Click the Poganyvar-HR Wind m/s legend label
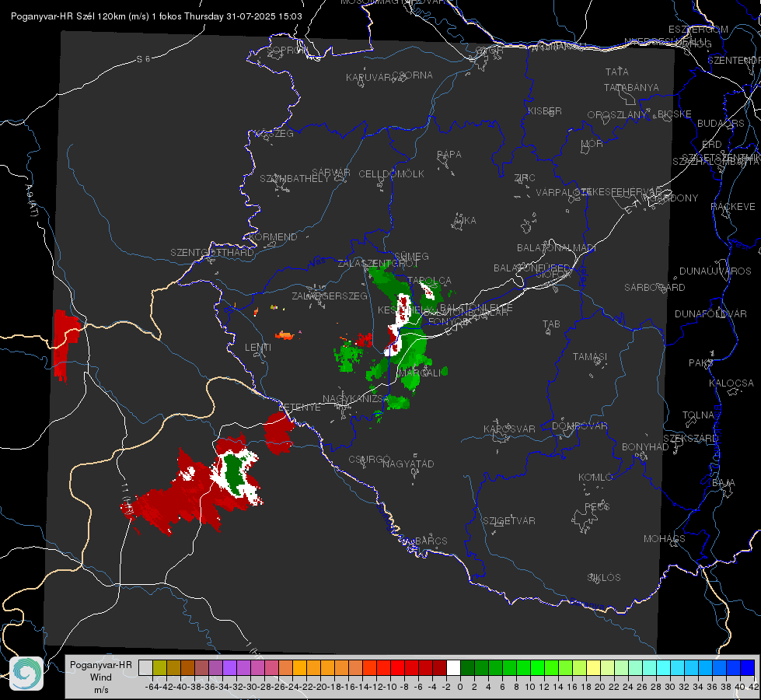The image size is (761, 700). (x=101, y=677)
